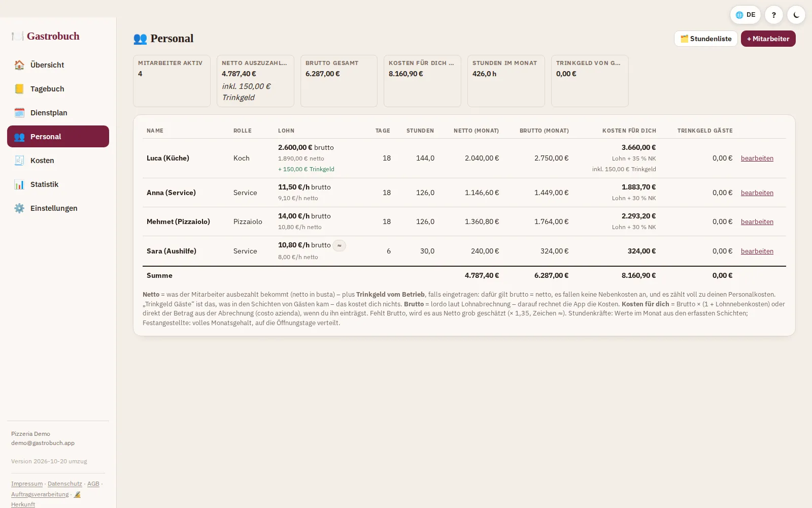Open the Stundenliste view
The height and width of the screenshot is (508, 812).
coord(705,39)
